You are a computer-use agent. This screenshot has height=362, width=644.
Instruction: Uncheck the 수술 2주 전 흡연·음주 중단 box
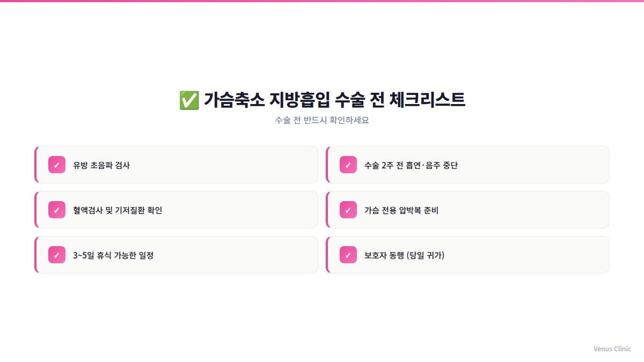tap(348, 165)
